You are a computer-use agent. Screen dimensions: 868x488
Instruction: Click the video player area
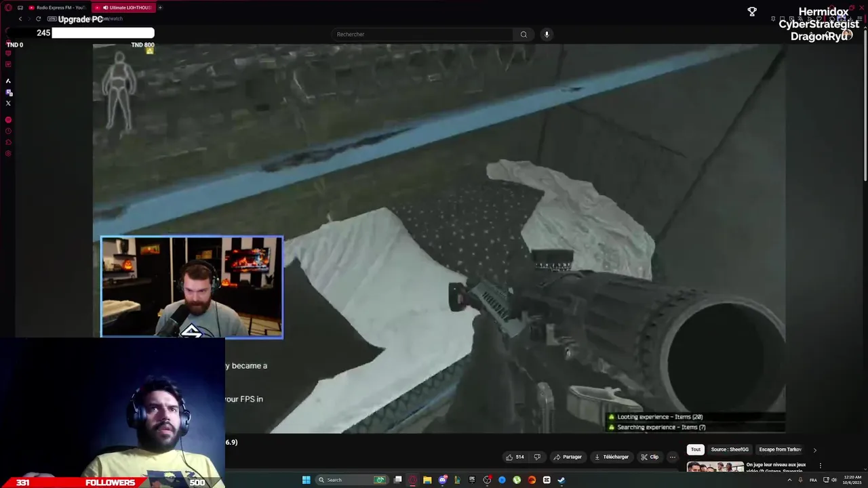(439, 239)
